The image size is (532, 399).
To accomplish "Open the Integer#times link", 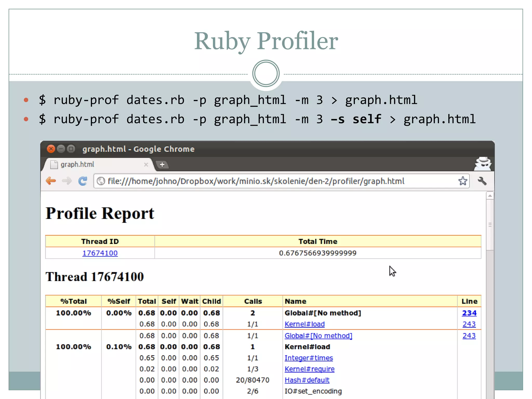I will 309,358.
